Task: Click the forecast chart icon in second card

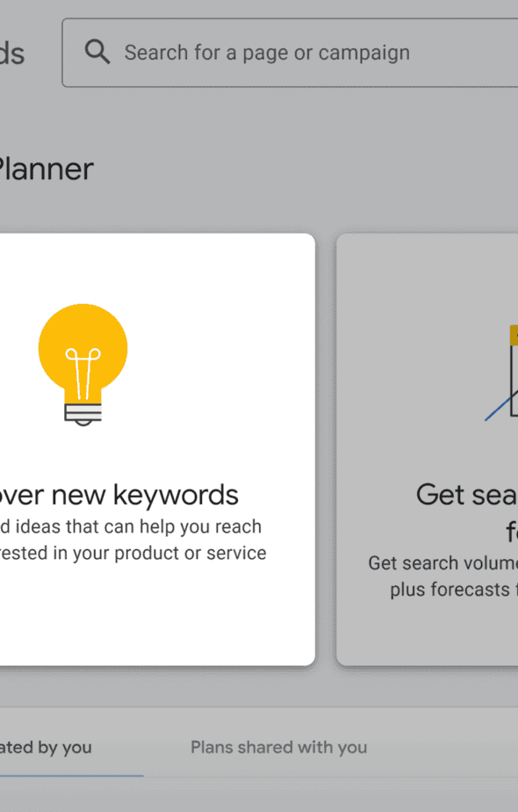Action: [501, 373]
